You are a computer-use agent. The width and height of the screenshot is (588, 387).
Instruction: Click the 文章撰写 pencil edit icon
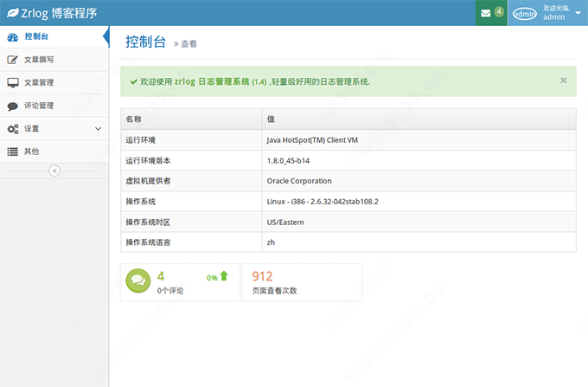[13, 60]
